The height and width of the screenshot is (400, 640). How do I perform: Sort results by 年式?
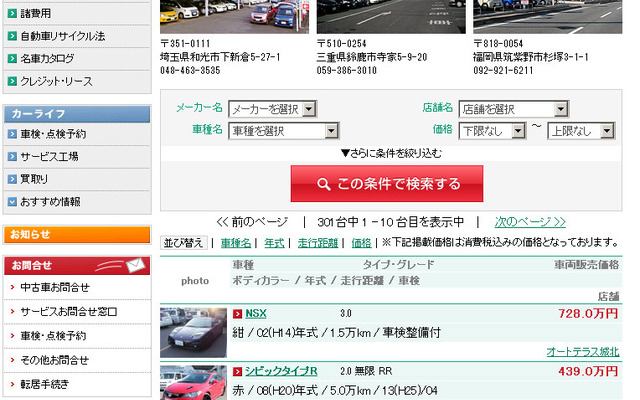tap(274, 243)
